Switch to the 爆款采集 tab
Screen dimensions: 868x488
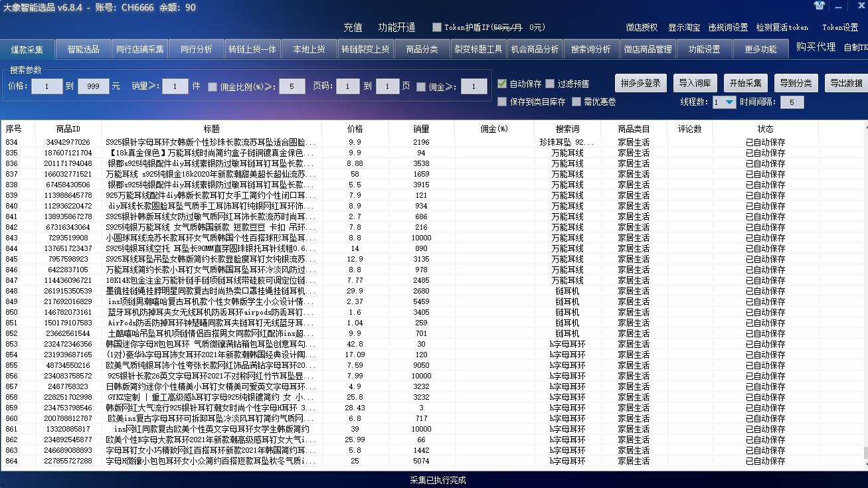27,50
